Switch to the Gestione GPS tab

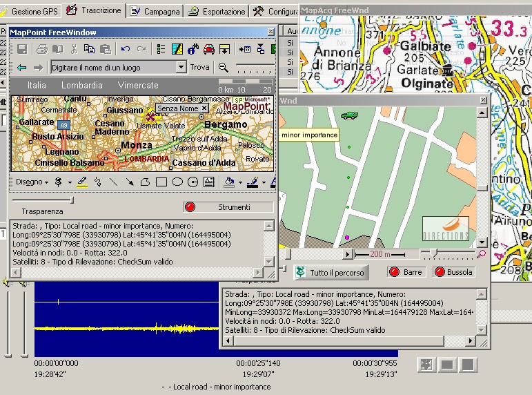[x=30, y=11]
